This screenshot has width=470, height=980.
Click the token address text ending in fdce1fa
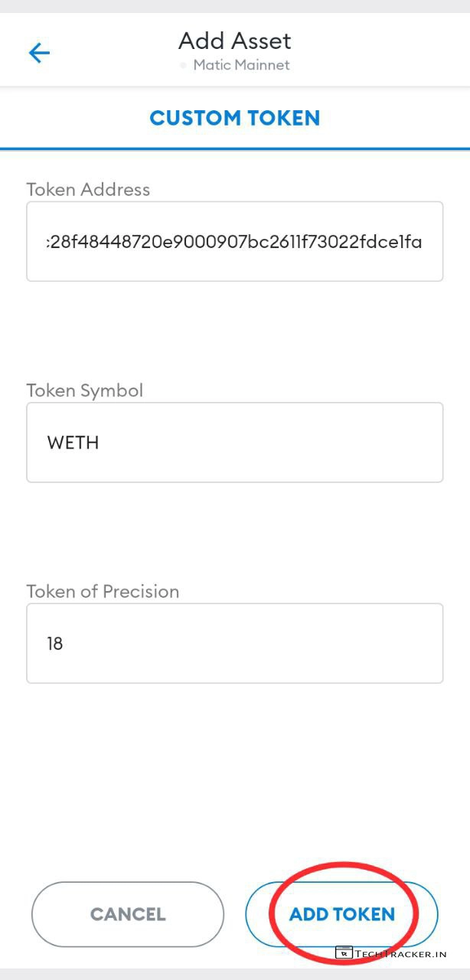tap(233, 243)
